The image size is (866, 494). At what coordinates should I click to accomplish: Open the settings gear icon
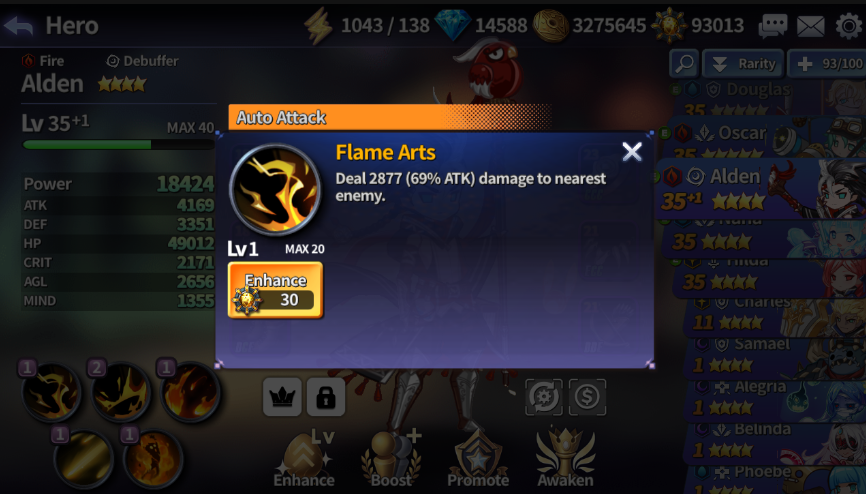click(x=848, y=25)
